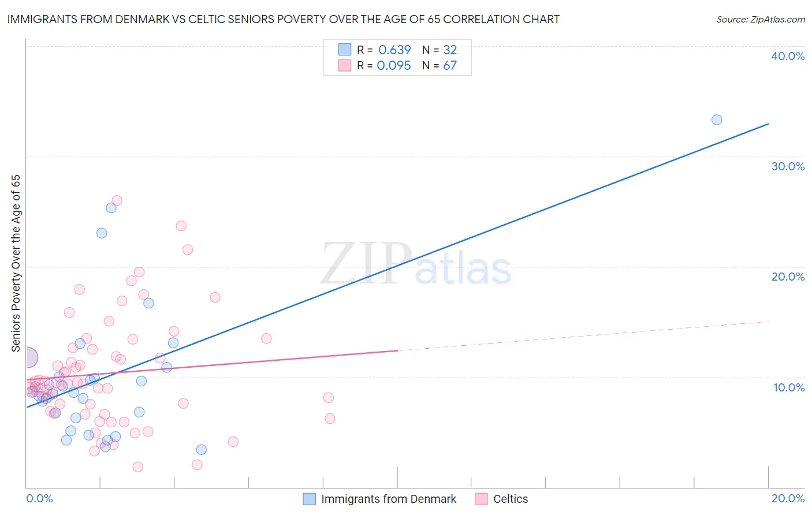This screenshot has height=515, width=812.
Task: Click the 0.0% x-axis label
Action: click(x=39, y=498)
